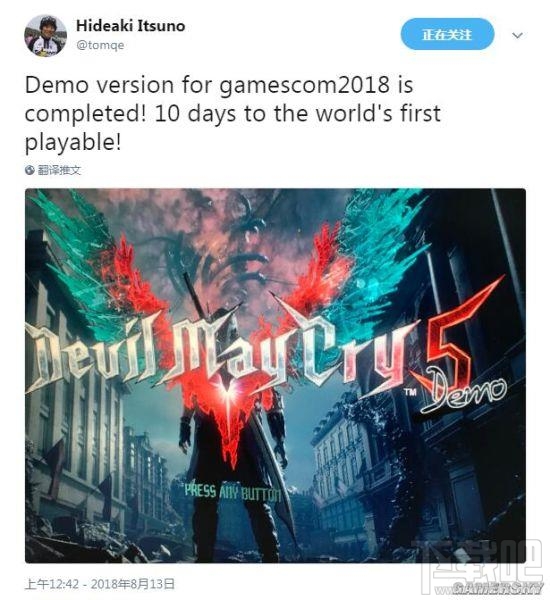Click the tweet timestamp 2018年8月13日
Screen dimensions: 550x600
click(x=133, y=584)
